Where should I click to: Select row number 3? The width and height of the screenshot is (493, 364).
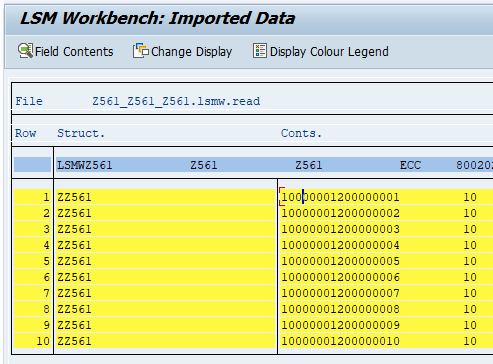(x=46, y=229)
